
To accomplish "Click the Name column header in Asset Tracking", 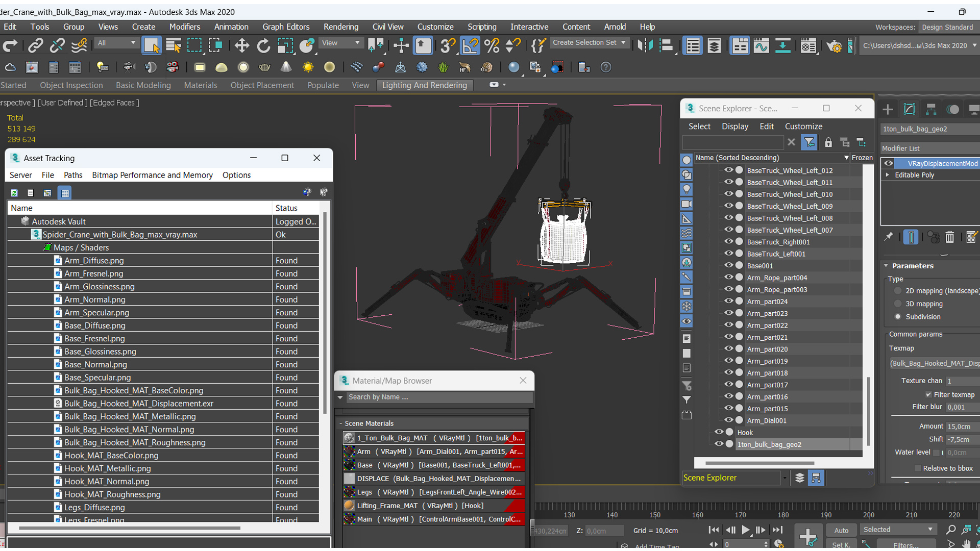I will (140, 208).
